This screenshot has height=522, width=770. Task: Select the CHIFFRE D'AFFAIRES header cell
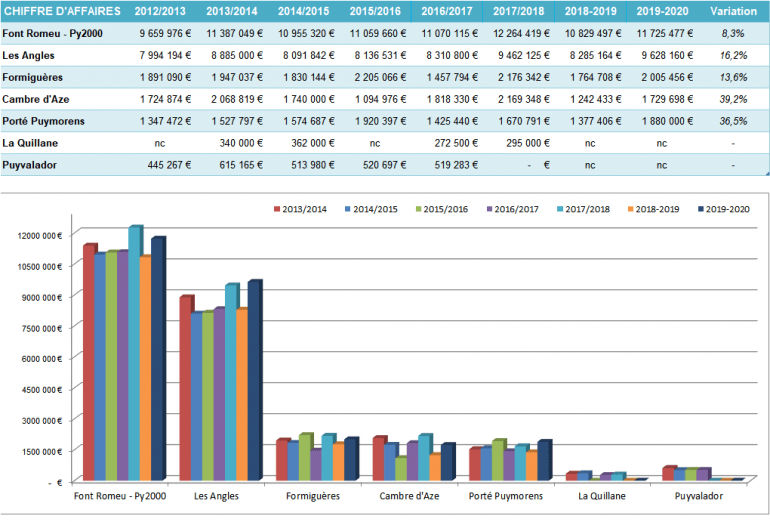(x=61, y=11)
